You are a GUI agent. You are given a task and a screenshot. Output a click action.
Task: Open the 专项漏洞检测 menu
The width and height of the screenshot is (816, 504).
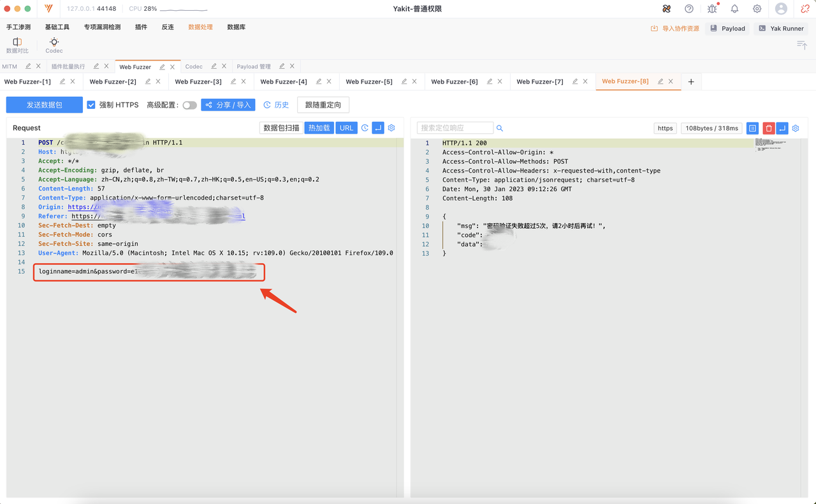tap(102, 27)
